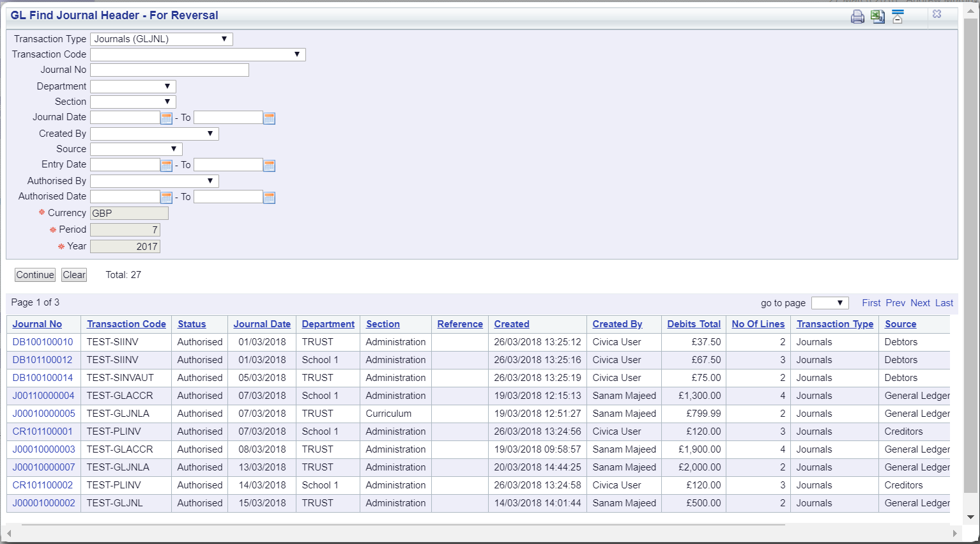Click the Clear button
This screenshot has width=980, height=544.
(74, 275)
